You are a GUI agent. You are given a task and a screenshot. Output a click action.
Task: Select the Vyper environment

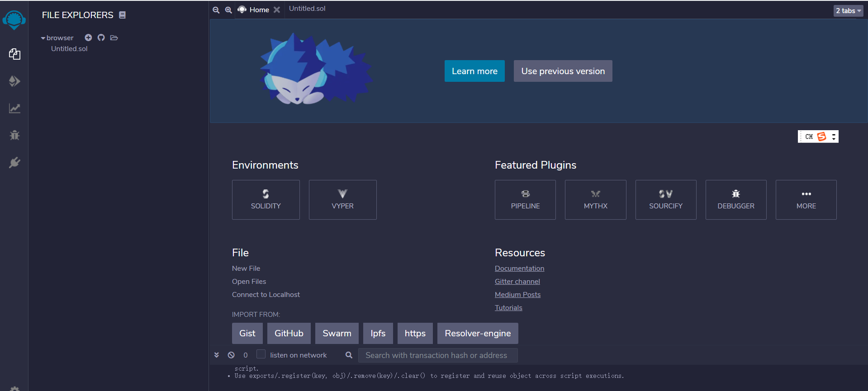343,200
